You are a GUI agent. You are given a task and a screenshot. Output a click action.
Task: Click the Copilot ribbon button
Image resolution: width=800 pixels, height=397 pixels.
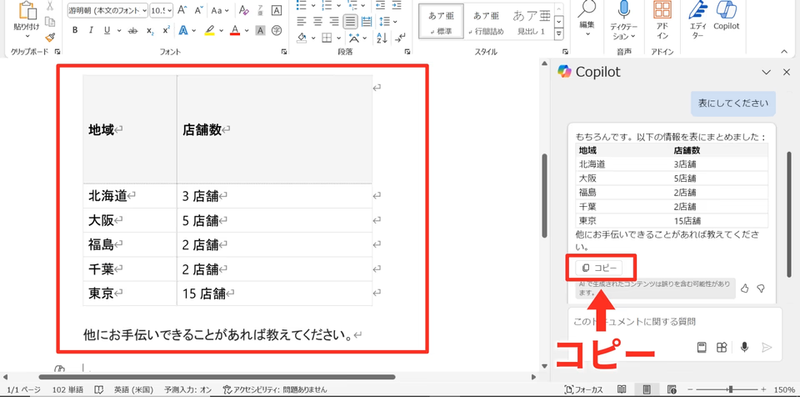(727, 15)
